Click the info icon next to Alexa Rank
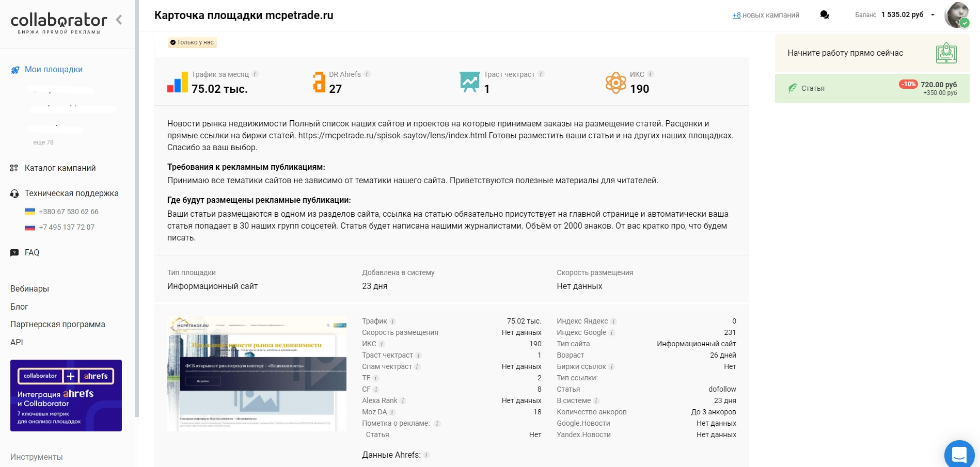Screen dimensions: 980x467 [403, 401]
